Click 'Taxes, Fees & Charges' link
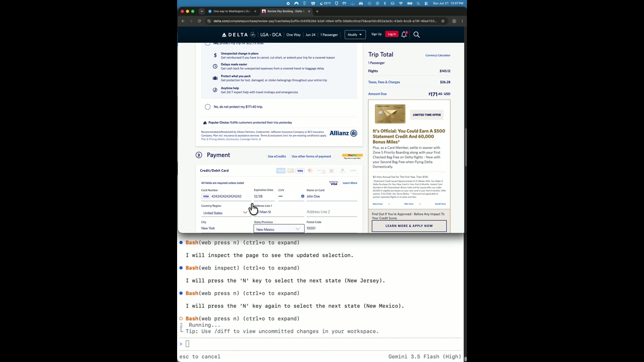The image size is (644, 362). (384, 82)
